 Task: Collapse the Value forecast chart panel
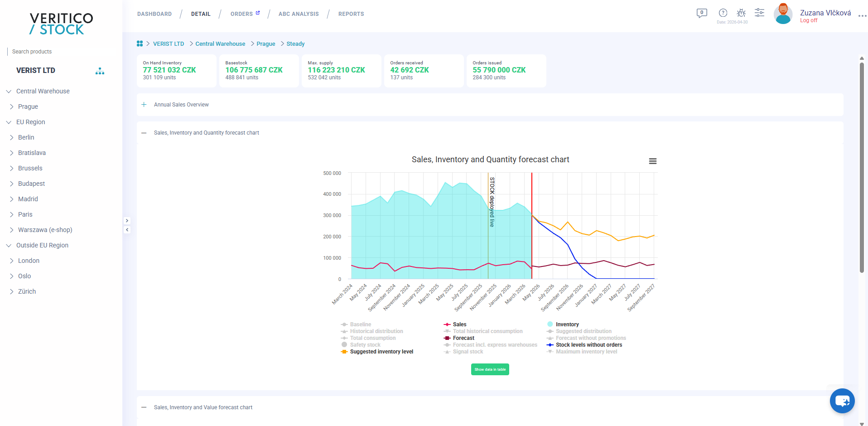point(144,407)
